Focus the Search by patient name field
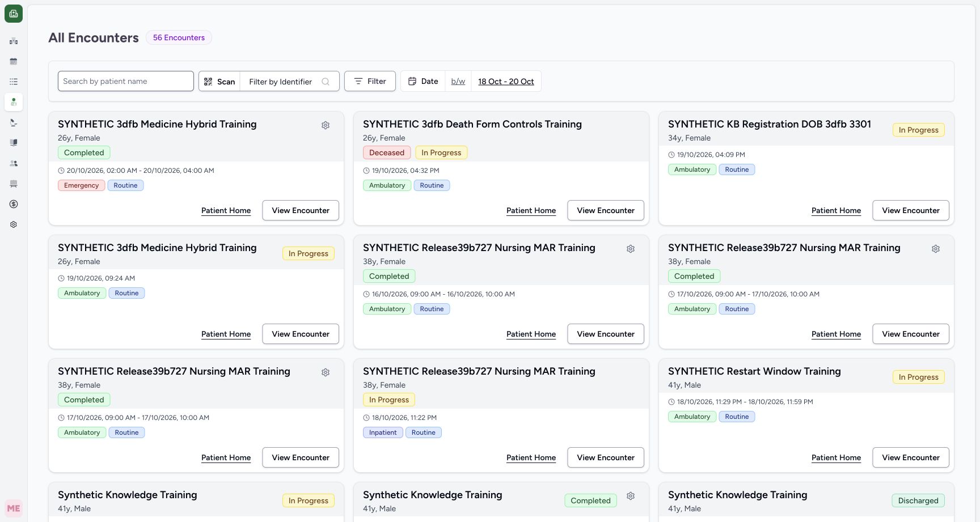Screen dimensions: 980x522 click(126, 81)
